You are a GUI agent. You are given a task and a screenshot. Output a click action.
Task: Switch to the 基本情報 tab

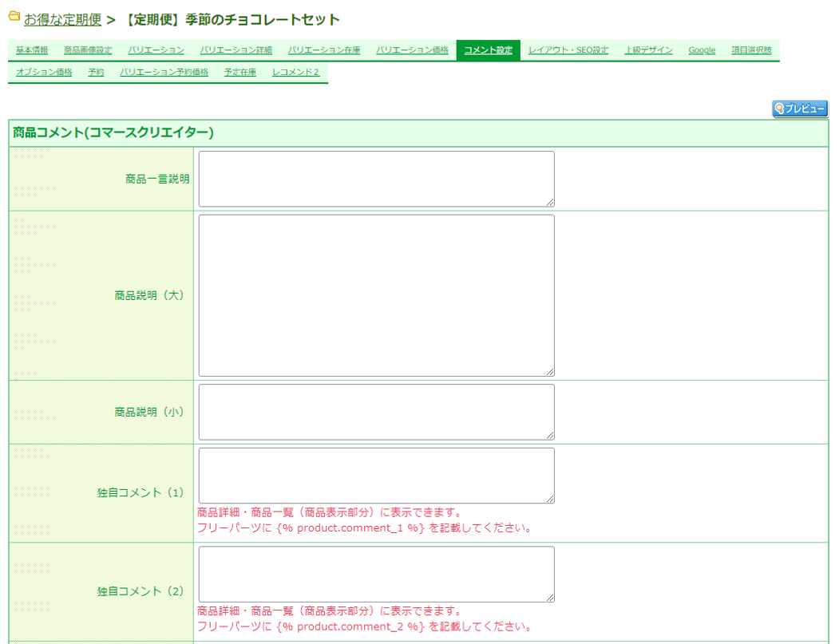tap(32, 50)
